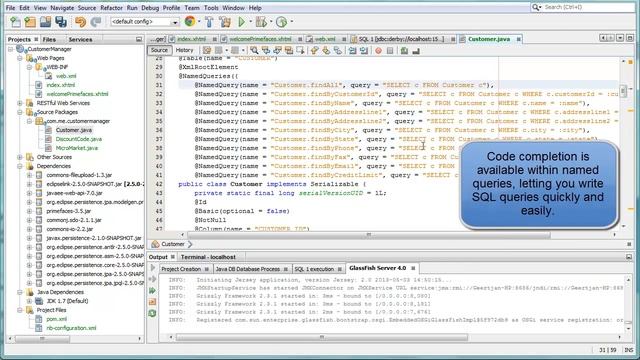640x360 pixels.
Task: Click the Customer breadcrumb below editor
Action: coord(173,244)
